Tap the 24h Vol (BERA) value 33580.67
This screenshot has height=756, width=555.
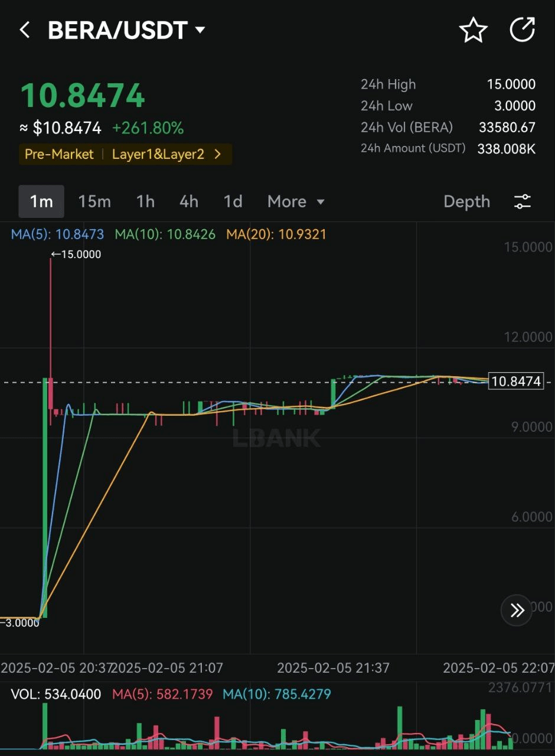(x=507, y=127)
